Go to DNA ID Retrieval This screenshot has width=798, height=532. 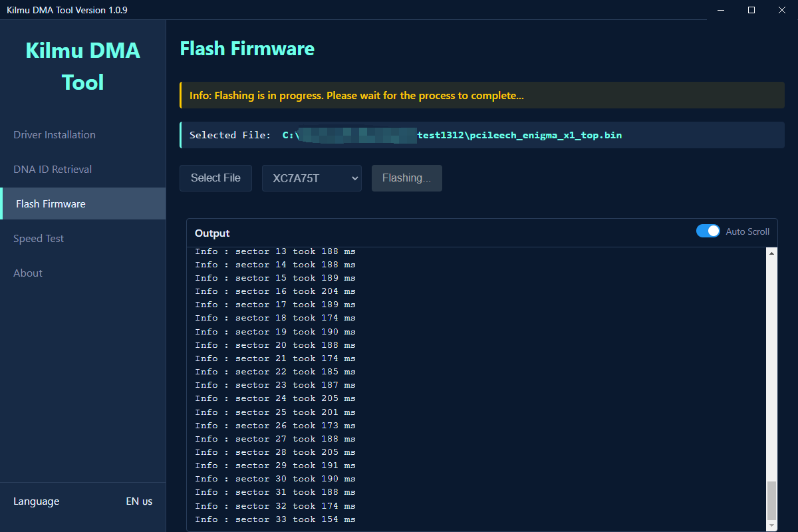tap(82, 169)
